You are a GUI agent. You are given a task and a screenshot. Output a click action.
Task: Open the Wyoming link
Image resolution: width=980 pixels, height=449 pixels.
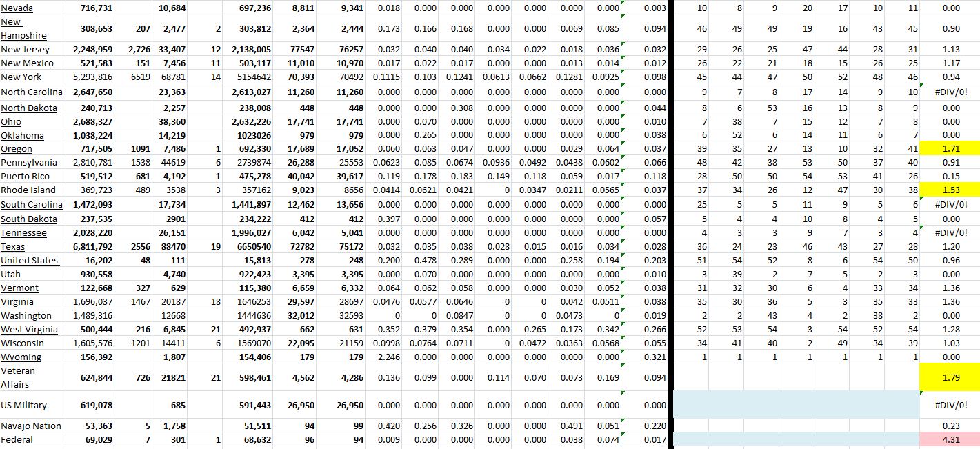[x=21, y=357]
